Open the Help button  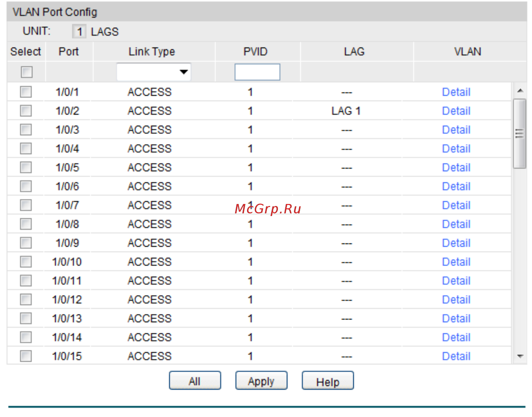pos(328,380)
